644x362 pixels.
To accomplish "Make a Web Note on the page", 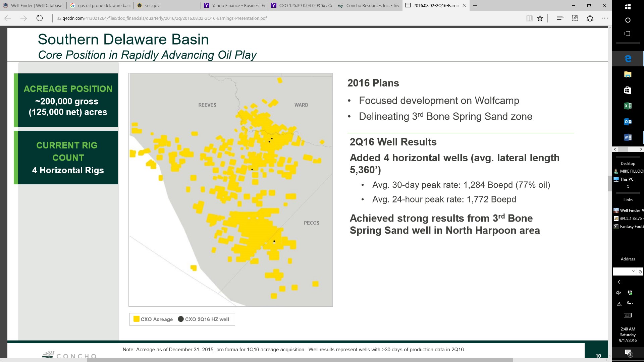I will click(x=575, y=18).
